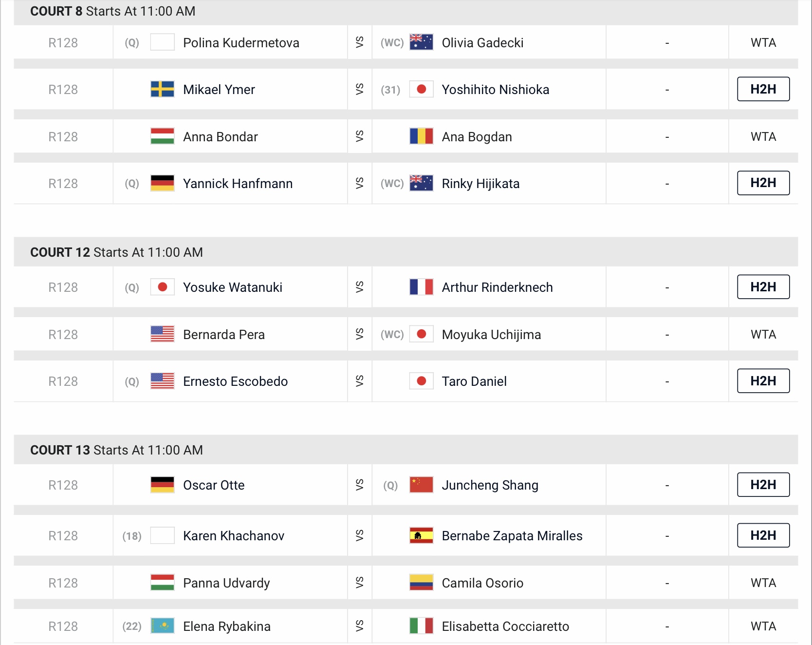This screenshot has width=812, height=645.
Task: Click the Kazakhstan flag beside Elena Rybakina
Action: (x=162, y=626)
